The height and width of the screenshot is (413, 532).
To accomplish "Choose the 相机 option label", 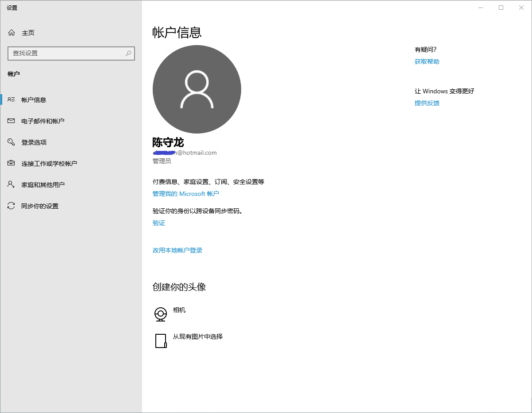I will tap(179, 310).
